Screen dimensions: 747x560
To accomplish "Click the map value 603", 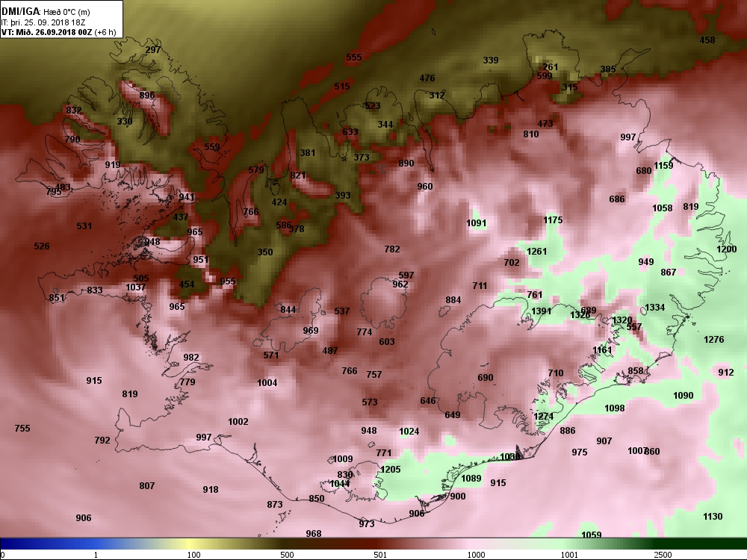I will coord(387,341).
